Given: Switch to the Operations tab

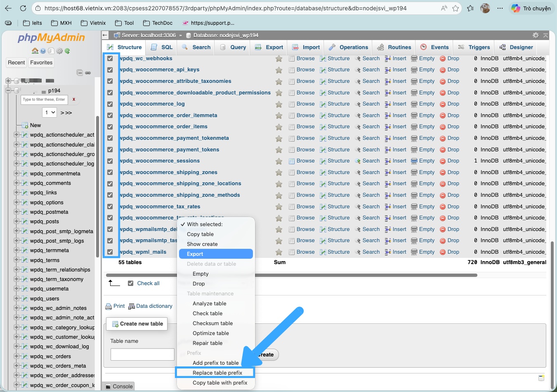Looking at the screenshot, I should [x=348, y=47].
